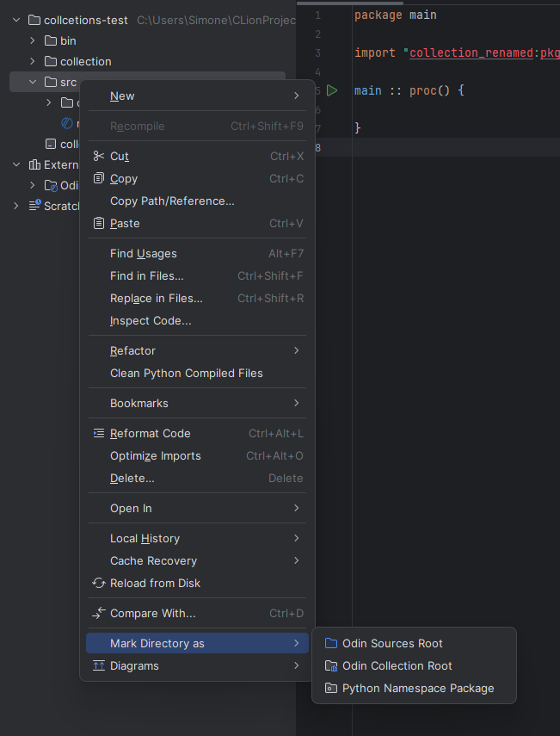Choose Optimize Imports
Viewport: 560px width, 736px height.
(x=198, y=455)
